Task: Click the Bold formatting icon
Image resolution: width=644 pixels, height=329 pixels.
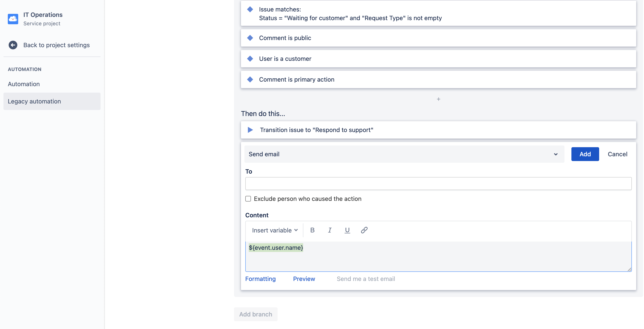Action: pyautogui.click(x=312, y=230)
